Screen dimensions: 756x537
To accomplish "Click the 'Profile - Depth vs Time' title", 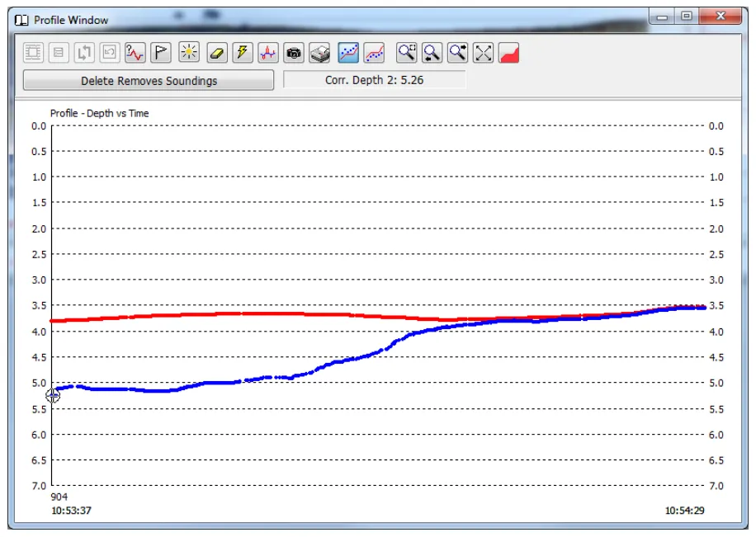I will point(99,113).
